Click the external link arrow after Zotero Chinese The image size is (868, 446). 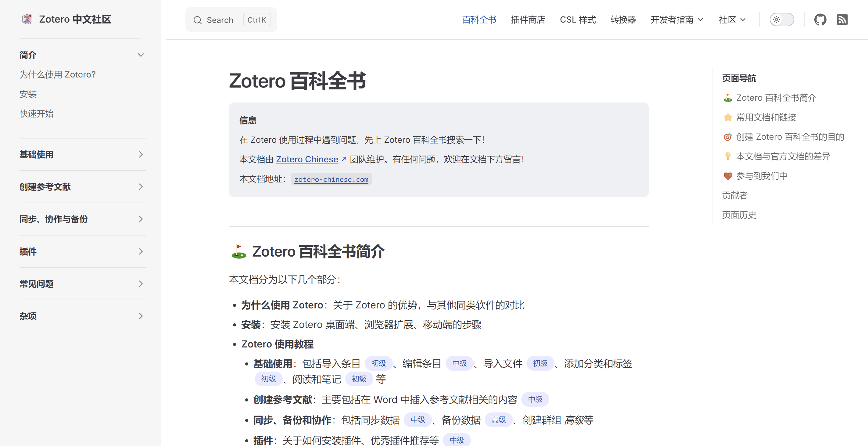[x=344, y=159]
